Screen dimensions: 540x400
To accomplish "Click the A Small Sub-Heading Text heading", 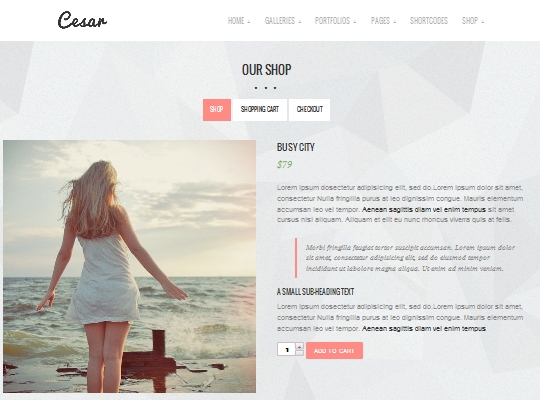I will coord(315,292).
